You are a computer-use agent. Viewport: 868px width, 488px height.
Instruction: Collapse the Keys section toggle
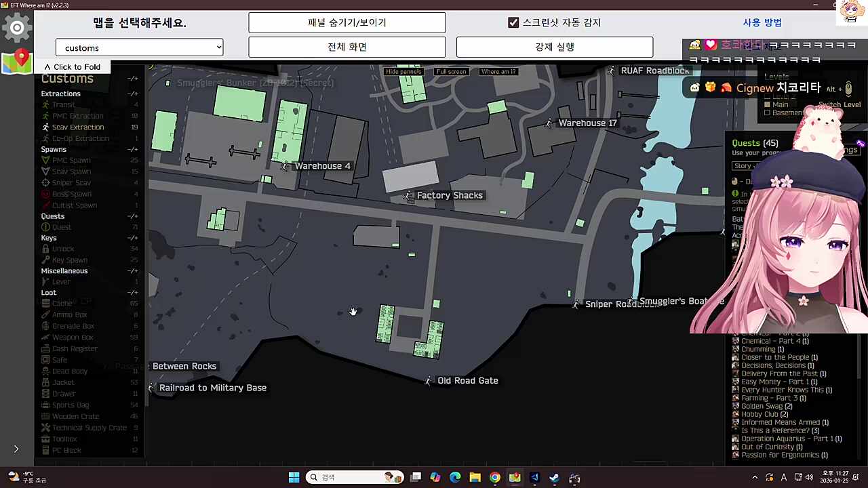133,238
